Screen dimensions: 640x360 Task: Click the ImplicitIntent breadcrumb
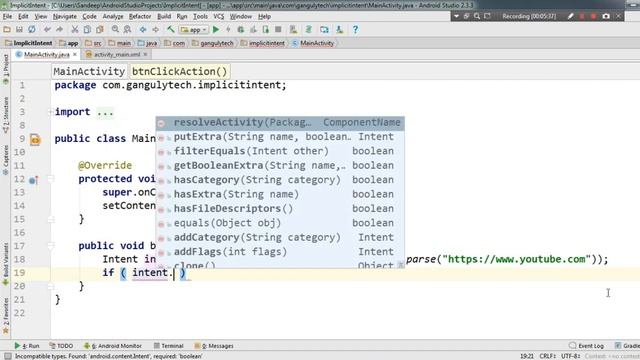click(29, 43)
